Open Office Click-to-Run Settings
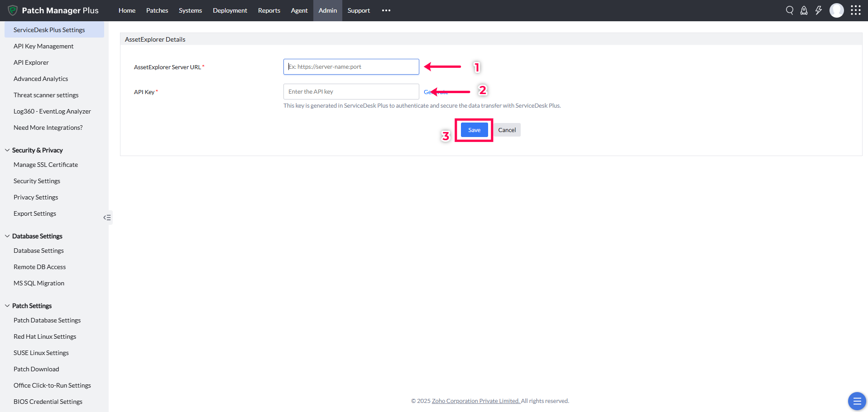The height and width of the screenshot is (412, 868). tap(52, 385)
